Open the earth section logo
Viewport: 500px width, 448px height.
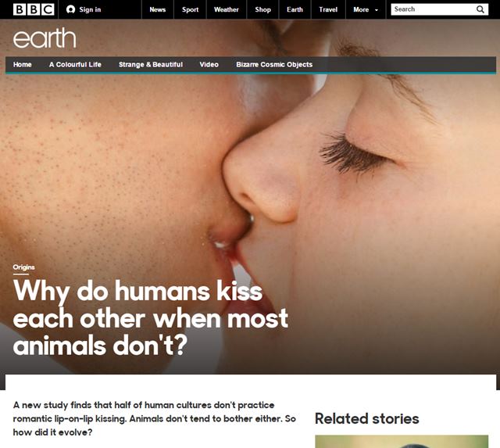click(x=45, y=38)
